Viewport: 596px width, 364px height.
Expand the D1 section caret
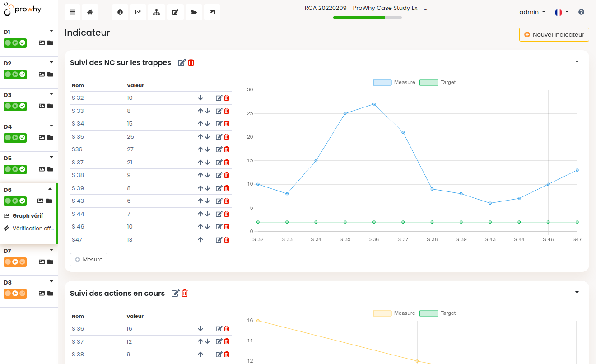pos(51,31)
